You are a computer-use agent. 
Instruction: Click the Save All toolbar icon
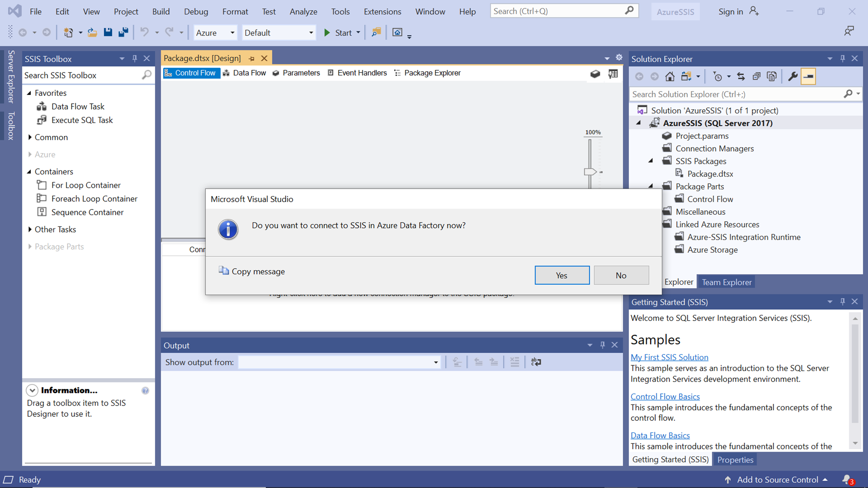(x=123, y=33)
